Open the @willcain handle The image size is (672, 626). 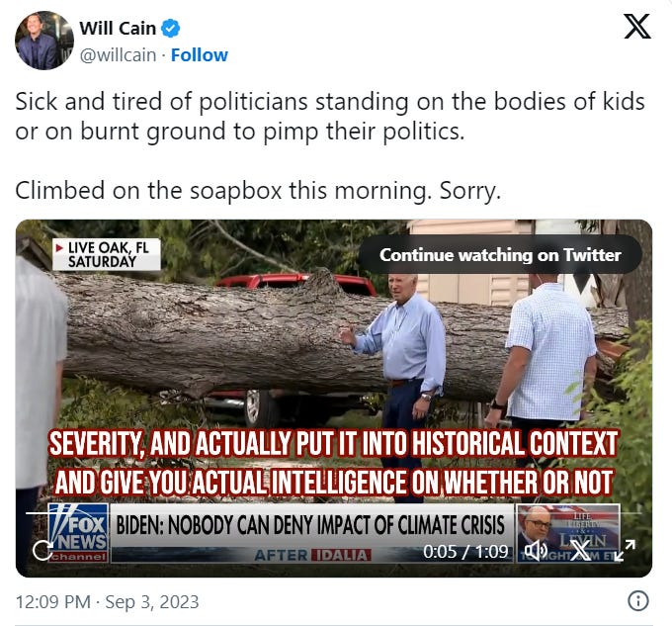click(x=118, y=54)
